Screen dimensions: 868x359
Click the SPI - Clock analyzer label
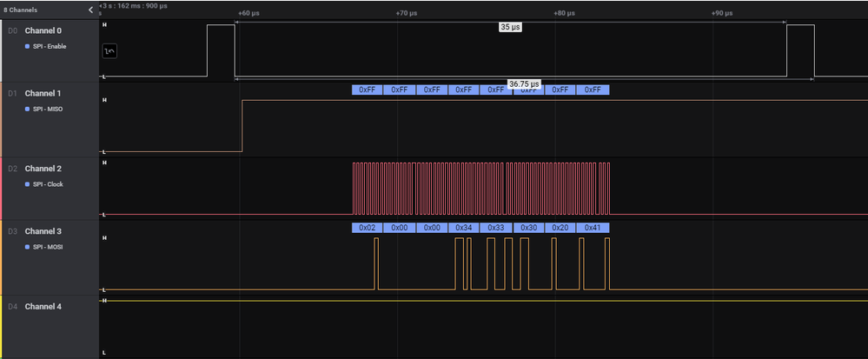[x=48, y=184]
